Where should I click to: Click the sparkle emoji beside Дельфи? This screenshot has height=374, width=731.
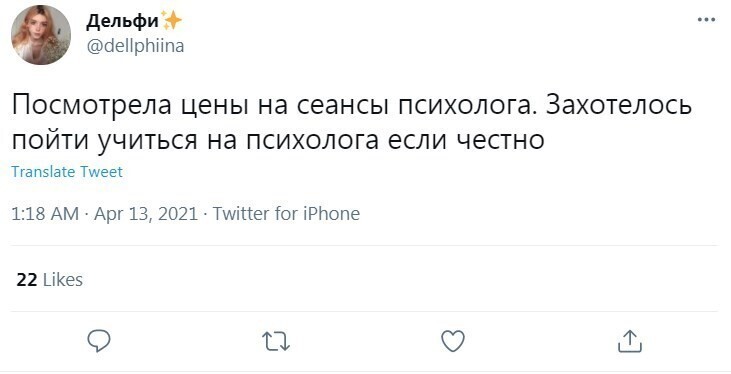(x=171, y=21)
